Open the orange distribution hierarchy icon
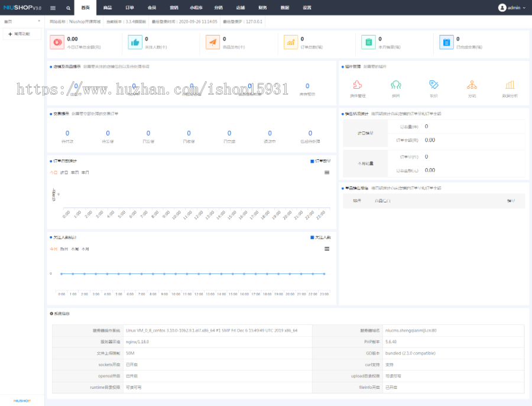The width and height of the screenshot is (532, 406). pyautogui.click(x=472, y=85)
